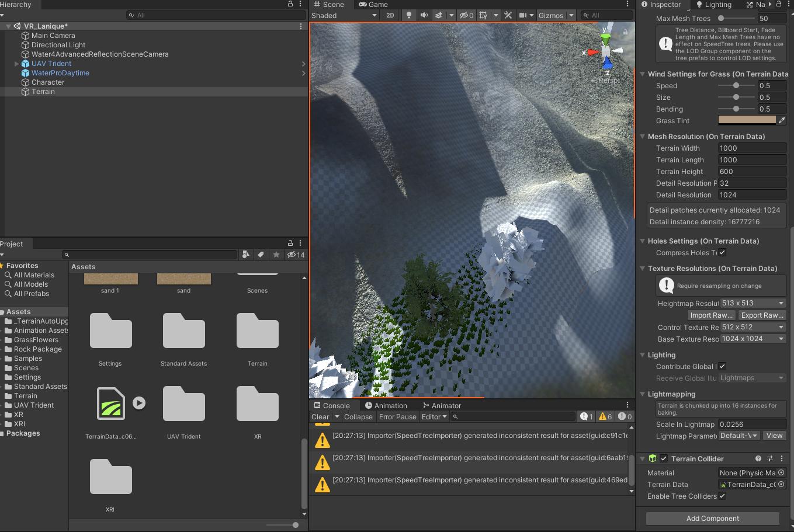Select Main Camera in Hierarchy
This screenshot has height=532, width=794.
click(x=53, y=36)
